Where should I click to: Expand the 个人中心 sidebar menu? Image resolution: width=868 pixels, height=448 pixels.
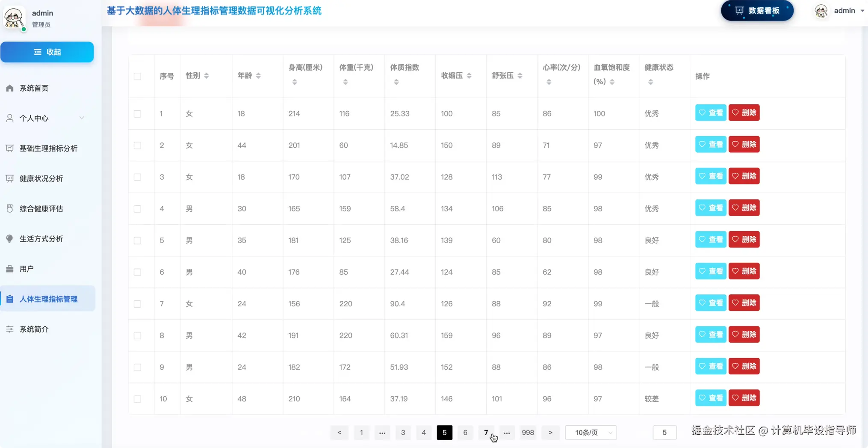coord(33,118)
